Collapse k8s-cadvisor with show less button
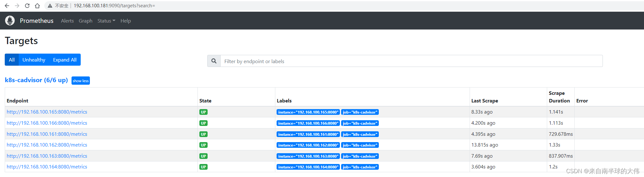This screenshot has width=644, height=177. pyautogui.click(x=81, y=81)
